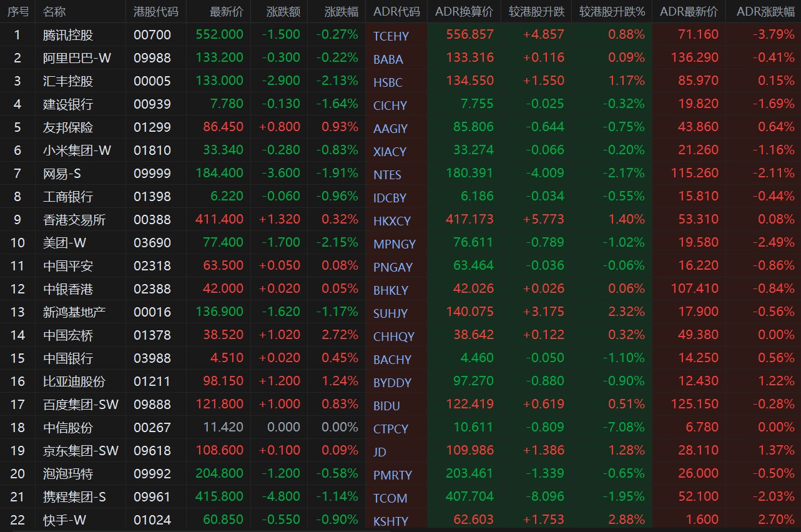Click stock code 01398 for 工商银行
The height and width of the screenshot is (532, 801).
click(x=152, y=197)
